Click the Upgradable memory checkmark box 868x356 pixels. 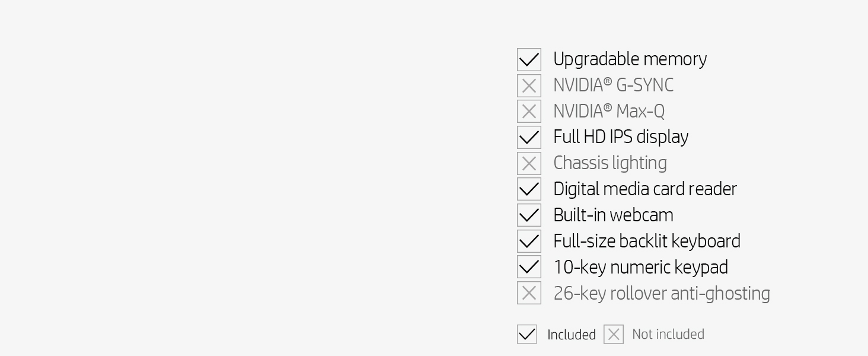(x=529, y=60)
